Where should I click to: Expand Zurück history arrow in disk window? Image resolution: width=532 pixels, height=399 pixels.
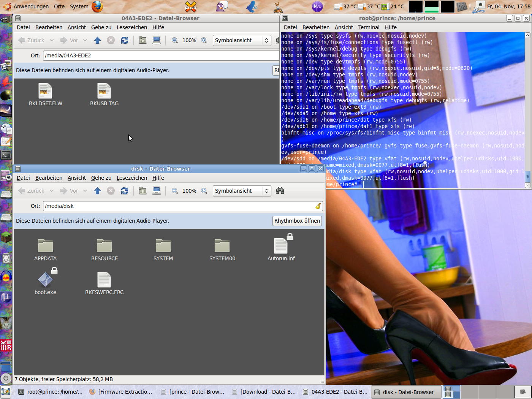pos(52,191)
